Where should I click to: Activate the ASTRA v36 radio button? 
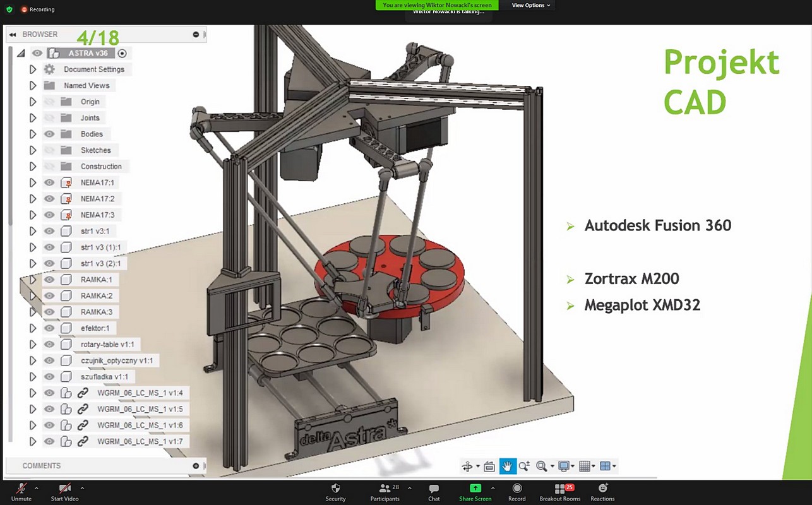pyautogui.click(x=122, y=54)
